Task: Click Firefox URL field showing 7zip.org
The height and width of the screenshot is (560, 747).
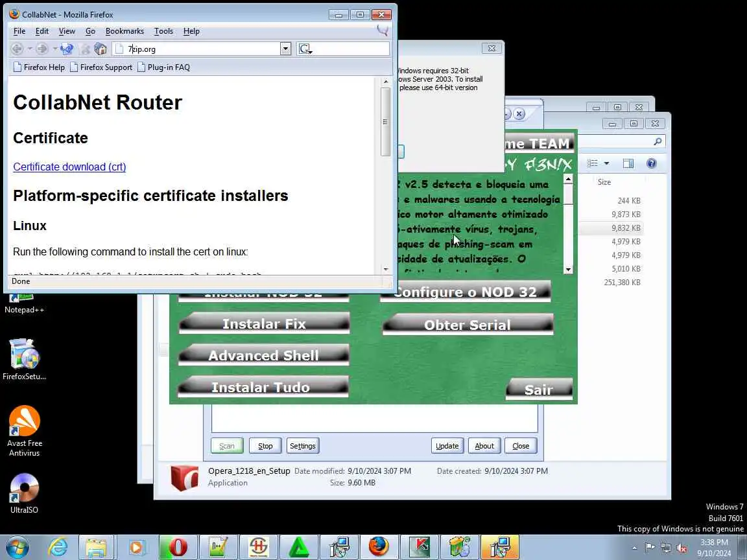Action: (x=196, y=49)
